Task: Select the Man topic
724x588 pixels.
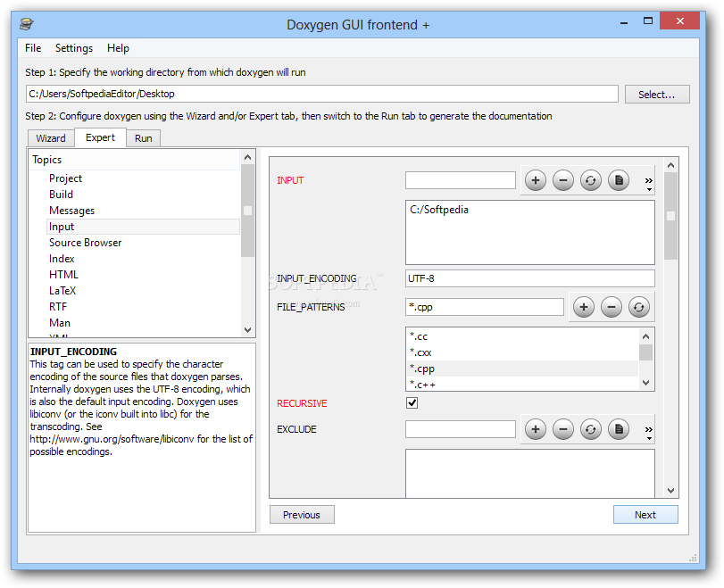Action: coord(60,323)
